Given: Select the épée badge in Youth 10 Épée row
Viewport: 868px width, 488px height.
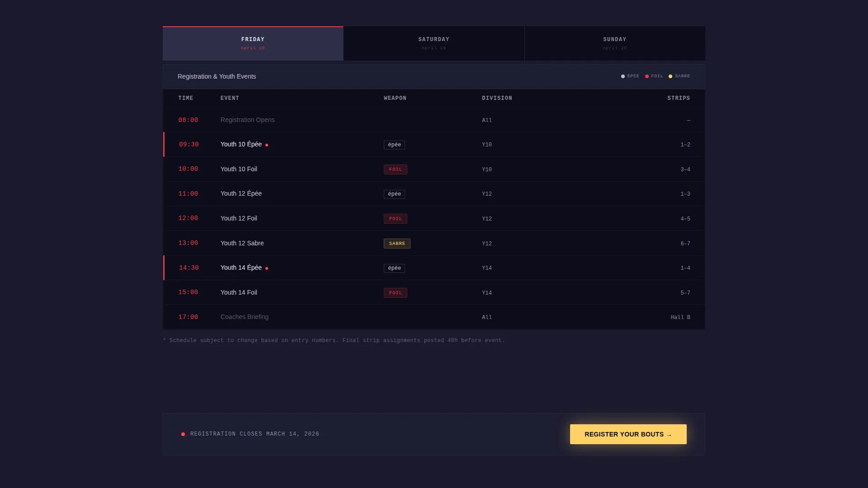Looking at the screenshot, I should coord(394,145).
